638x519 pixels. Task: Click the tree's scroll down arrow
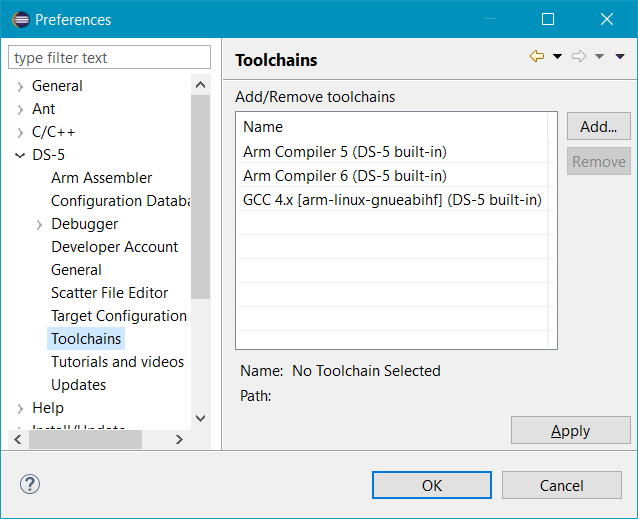tap(200, 418)
